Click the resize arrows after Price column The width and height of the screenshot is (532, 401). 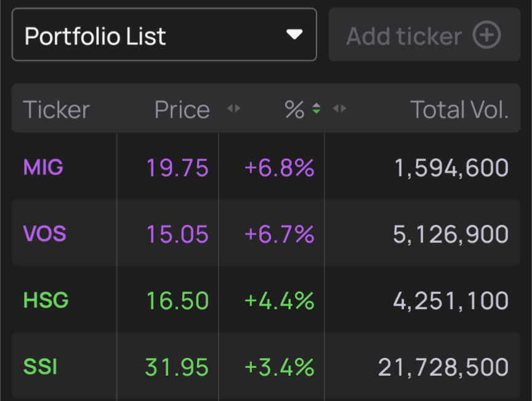(x=233, y=109)
